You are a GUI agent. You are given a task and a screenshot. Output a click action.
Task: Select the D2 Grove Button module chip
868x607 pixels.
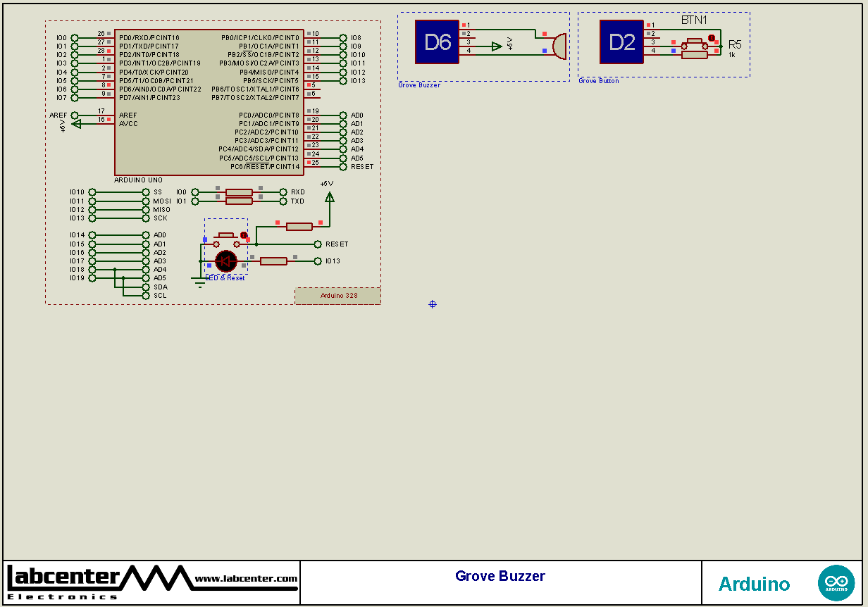(621, 42)
